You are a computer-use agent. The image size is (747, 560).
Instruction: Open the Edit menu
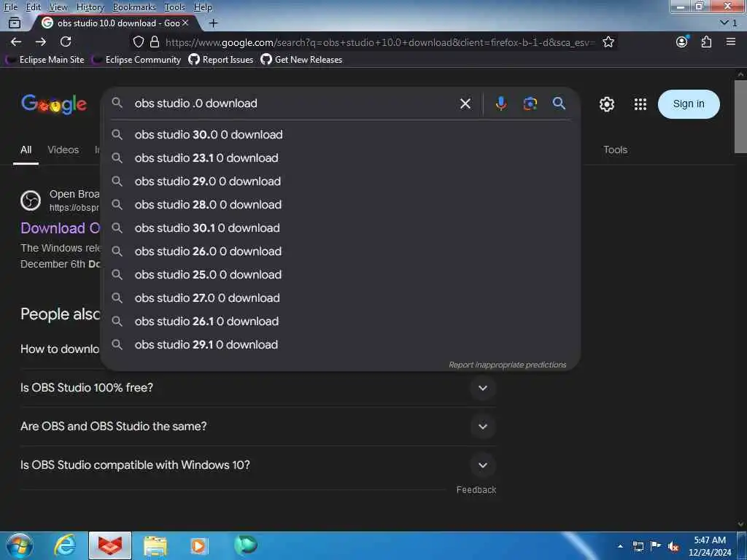click(34, 7)
